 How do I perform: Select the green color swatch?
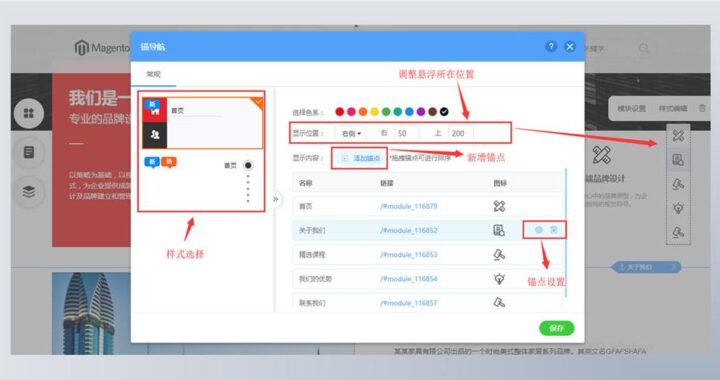tap(386, 112)
